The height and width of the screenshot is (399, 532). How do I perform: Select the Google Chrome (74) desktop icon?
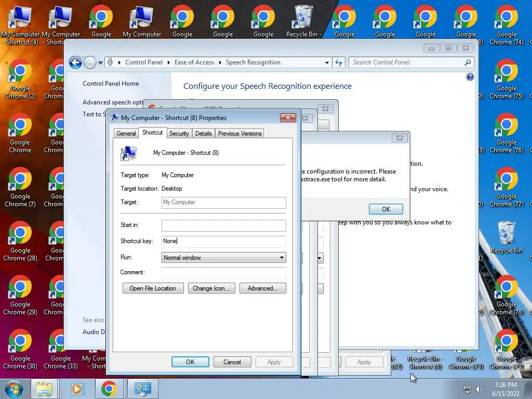tap(506, 25)
